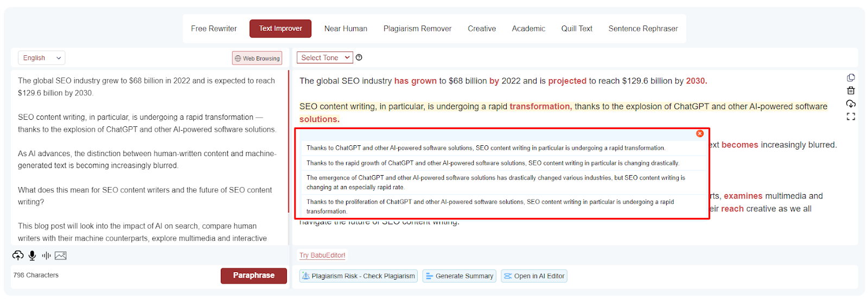
Task: Open the Try BabuEditor link
Action: pos(322,255)
